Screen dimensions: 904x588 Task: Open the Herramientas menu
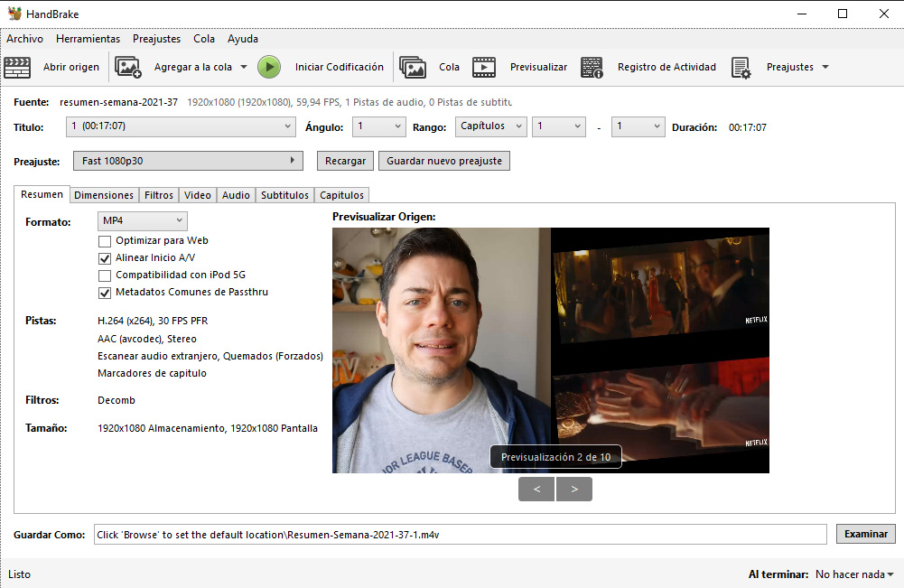89,39
